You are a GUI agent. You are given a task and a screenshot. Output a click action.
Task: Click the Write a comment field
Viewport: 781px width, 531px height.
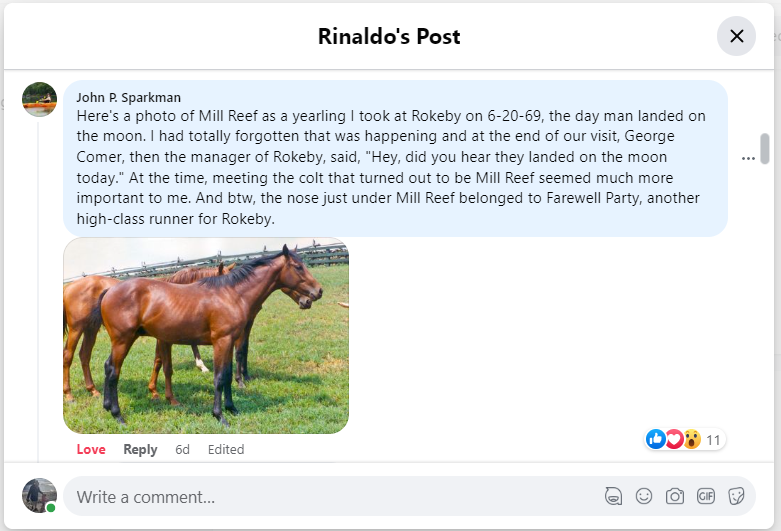click(330, 496)
